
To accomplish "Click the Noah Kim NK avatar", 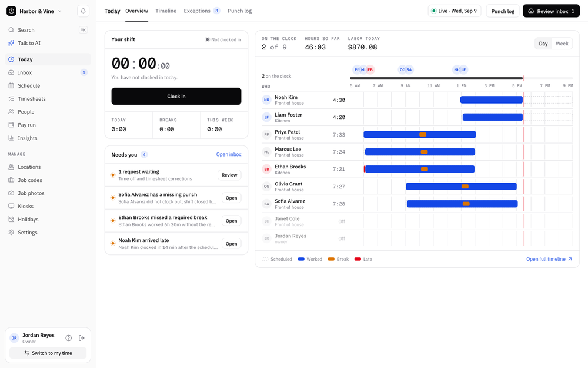I will click(266, 100).
